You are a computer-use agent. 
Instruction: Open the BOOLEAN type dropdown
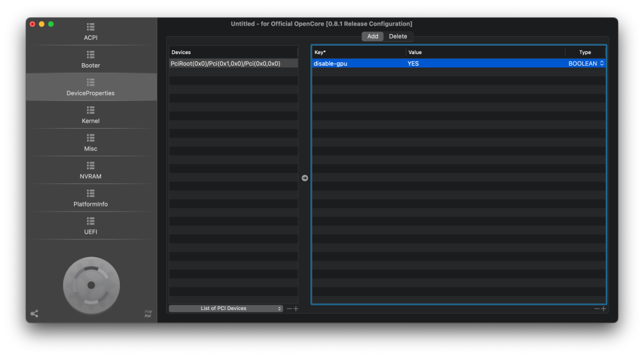tap(586, 63)
